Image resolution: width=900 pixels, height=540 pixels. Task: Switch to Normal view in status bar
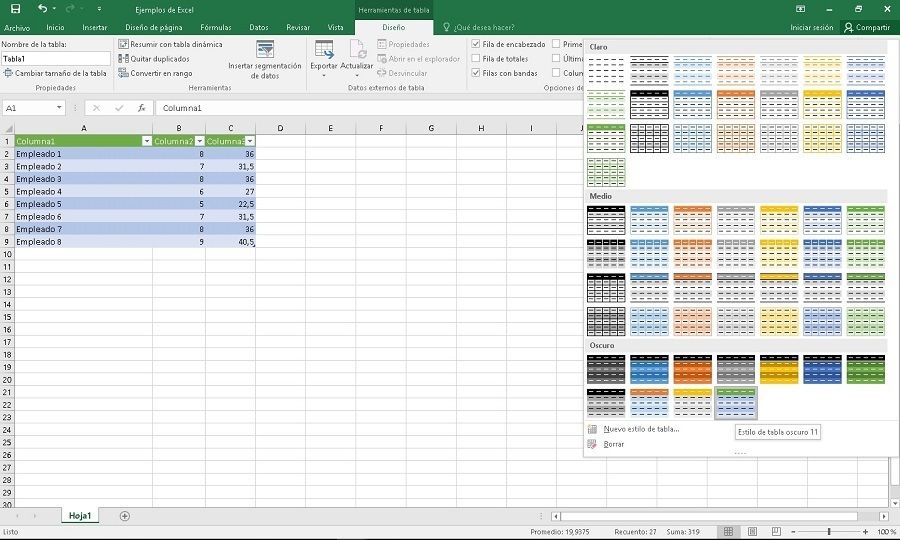point(728,532)
